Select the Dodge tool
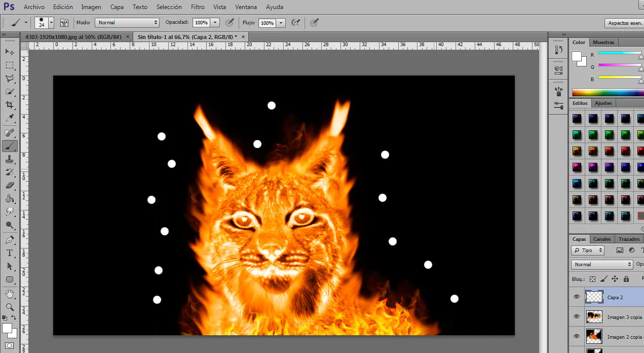This screenshot has width=644, height=353. 10,225
